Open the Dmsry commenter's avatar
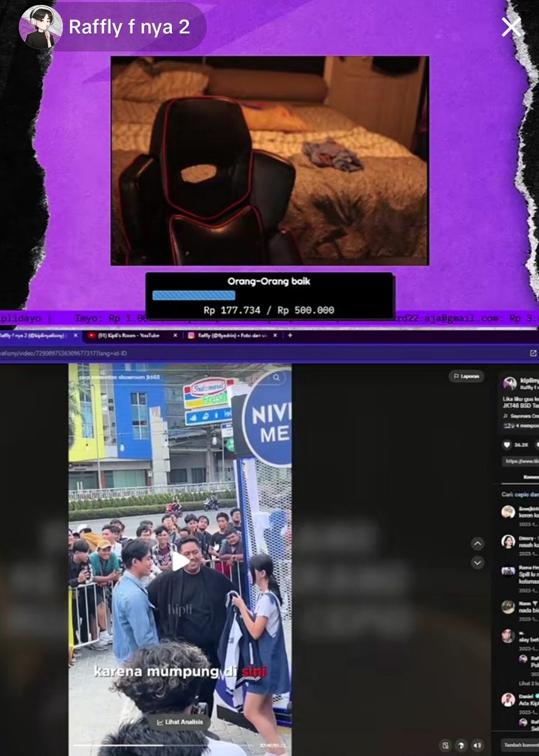This screenshot has width=539, height=756. tap(508, 542)
